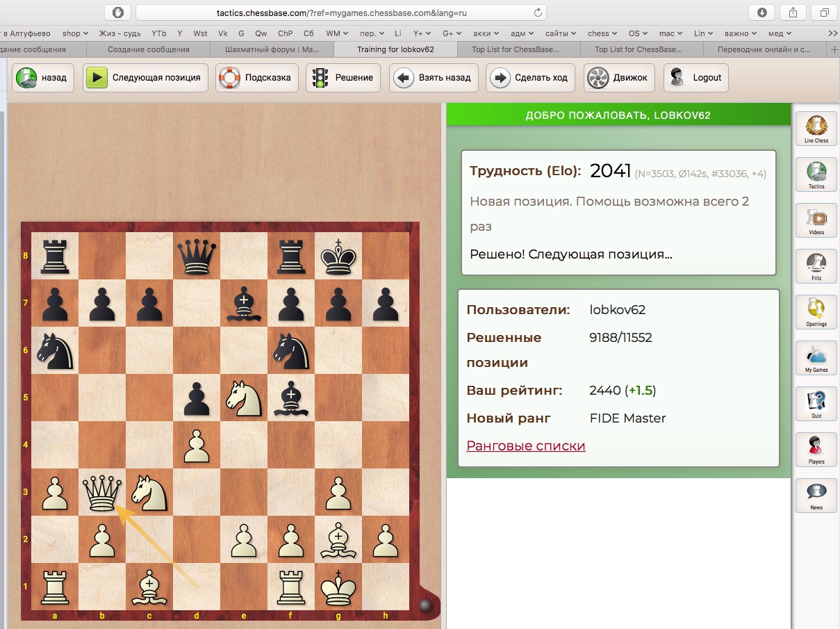Image resolution: width=840 pixels, height=629 pixels.
Task: Open the Players sidebar icon
Action: [816, 450]
